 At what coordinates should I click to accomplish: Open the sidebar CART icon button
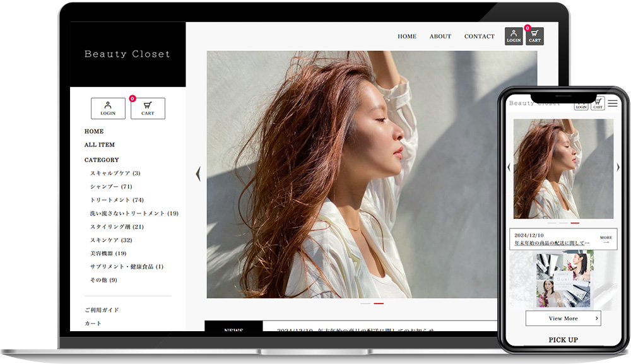coord(148,109)
